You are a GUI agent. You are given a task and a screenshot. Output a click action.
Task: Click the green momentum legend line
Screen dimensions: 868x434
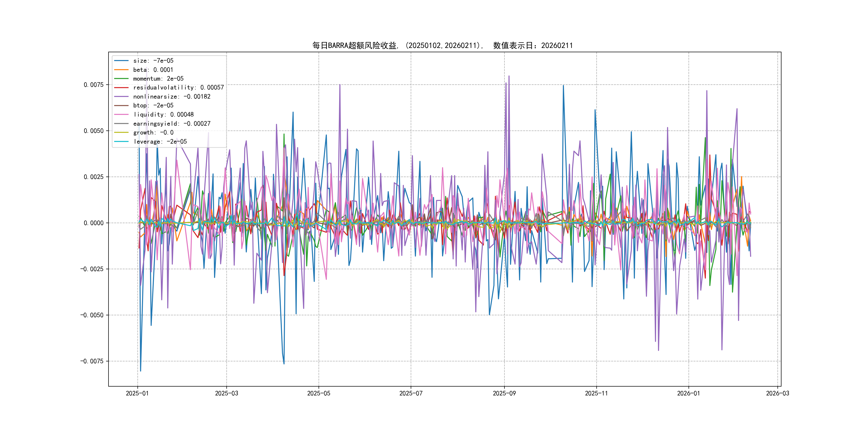tap(121, 78)
